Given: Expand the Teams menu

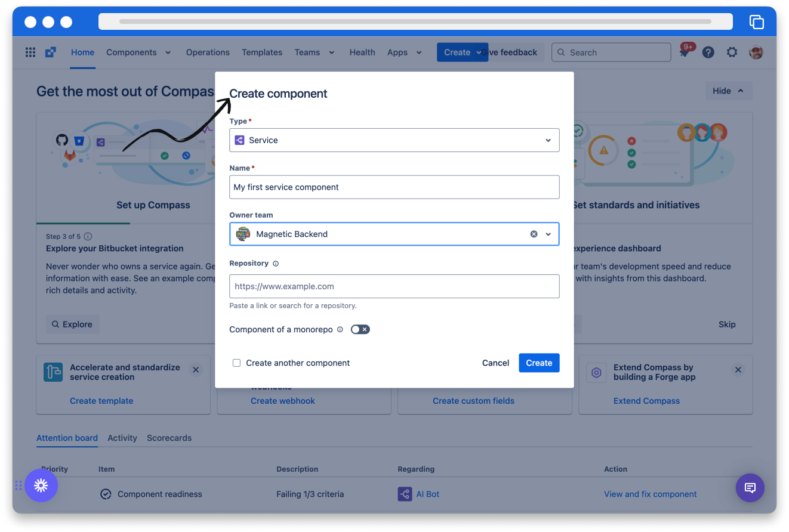Looking at the screenshot, I should [x=314, y=52].
